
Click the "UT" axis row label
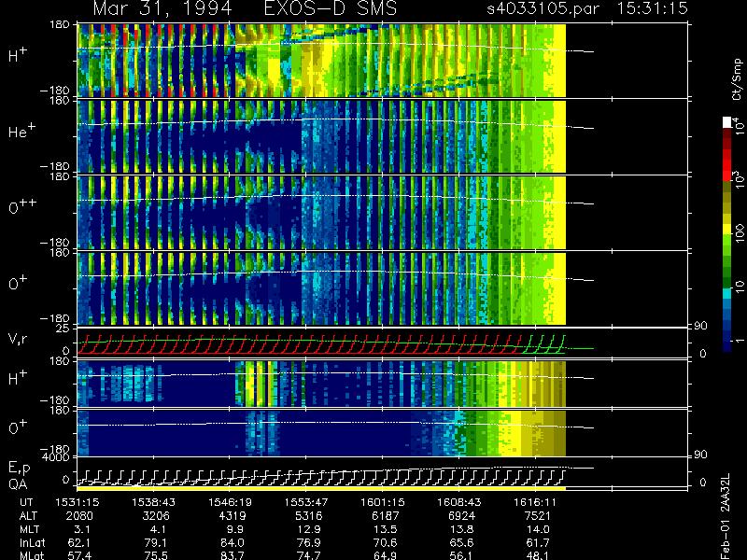27,502
